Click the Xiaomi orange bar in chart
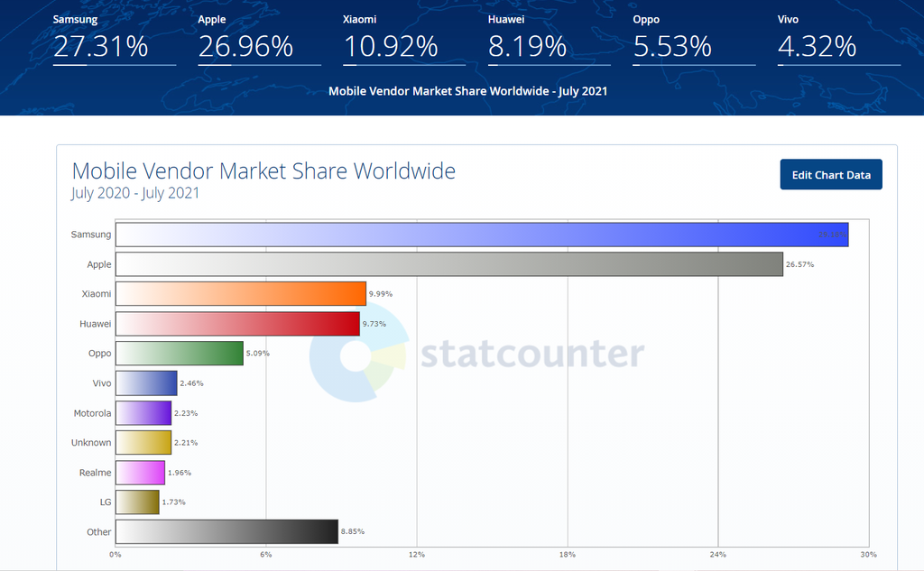This screenshot has width=924, height=571. click(240, 293)
